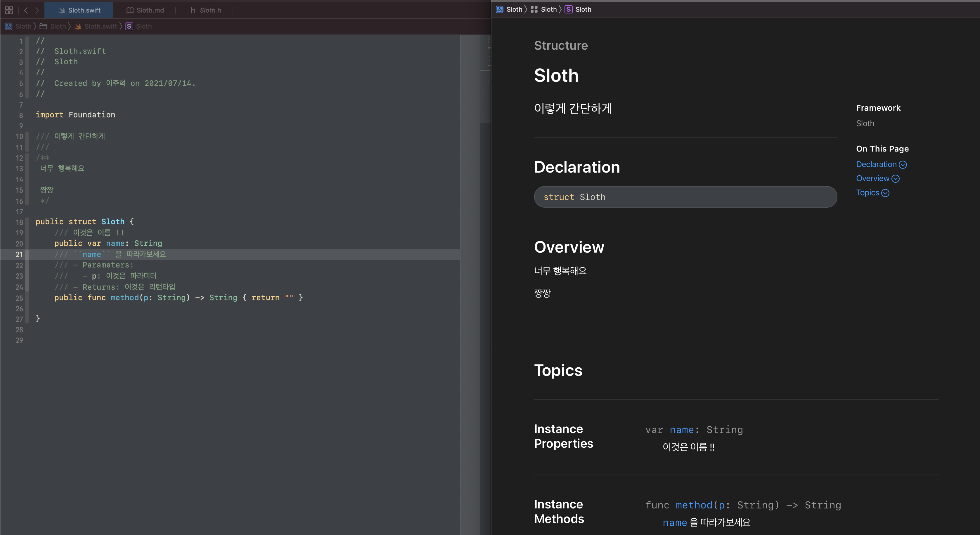Image resolution: width=980 pixels, height=535 pixels.
Task: Click Sloth framework icon in documentation breadcrumb
Action: pos(500,10)
